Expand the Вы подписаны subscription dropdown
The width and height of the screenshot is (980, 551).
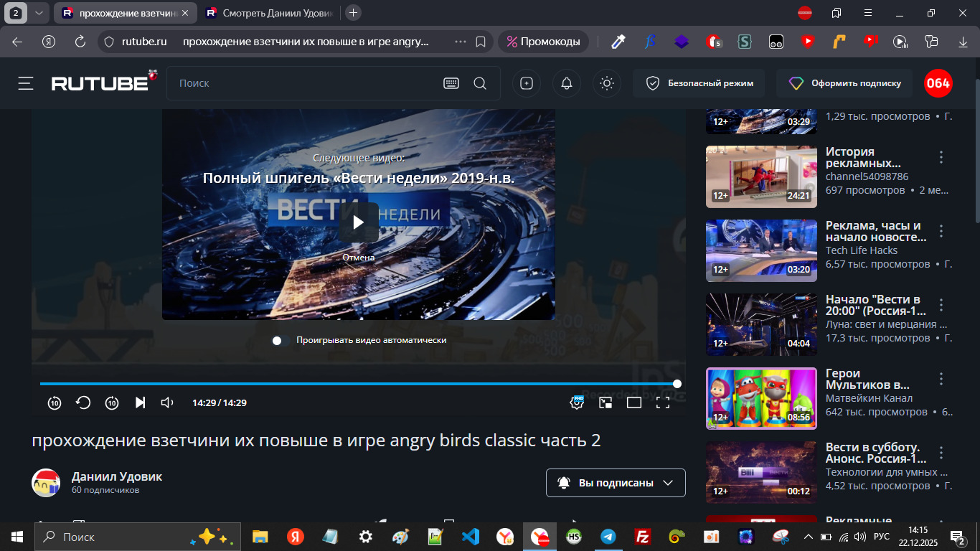(616, 483)
